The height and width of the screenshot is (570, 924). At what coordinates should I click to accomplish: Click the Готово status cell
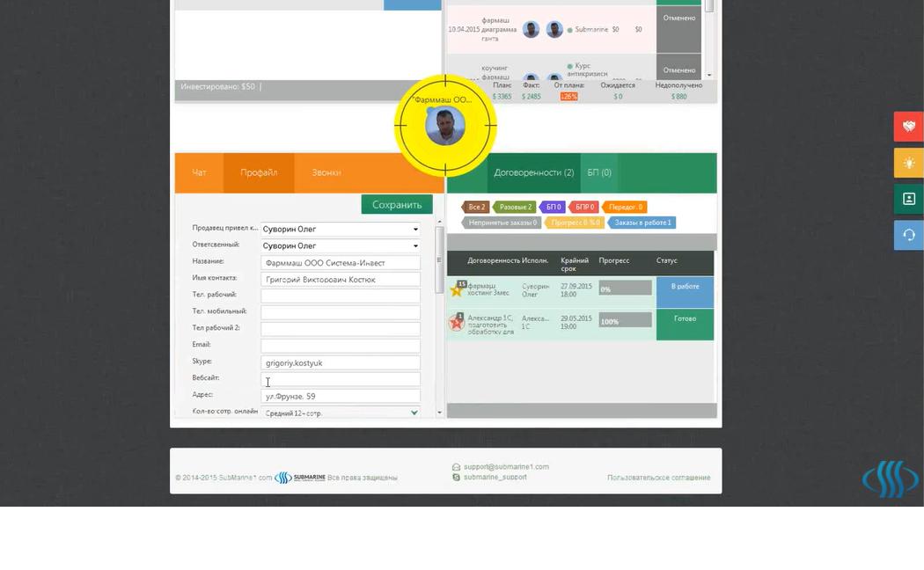685,325
